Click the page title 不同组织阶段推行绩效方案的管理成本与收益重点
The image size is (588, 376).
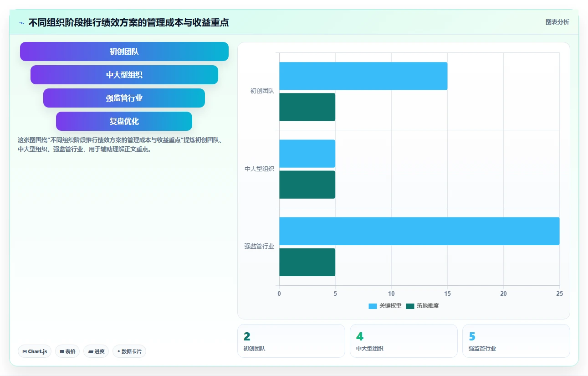[x=128, y=22]
